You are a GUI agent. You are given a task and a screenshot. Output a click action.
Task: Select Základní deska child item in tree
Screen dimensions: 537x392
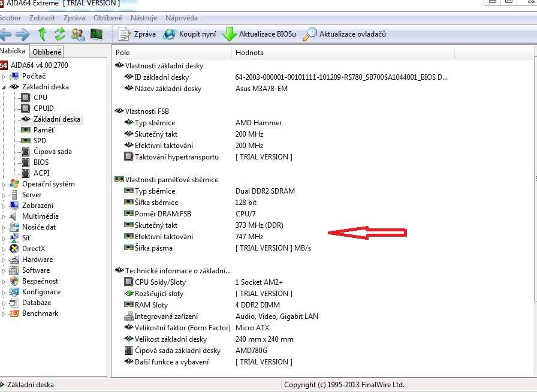point(56,119)
